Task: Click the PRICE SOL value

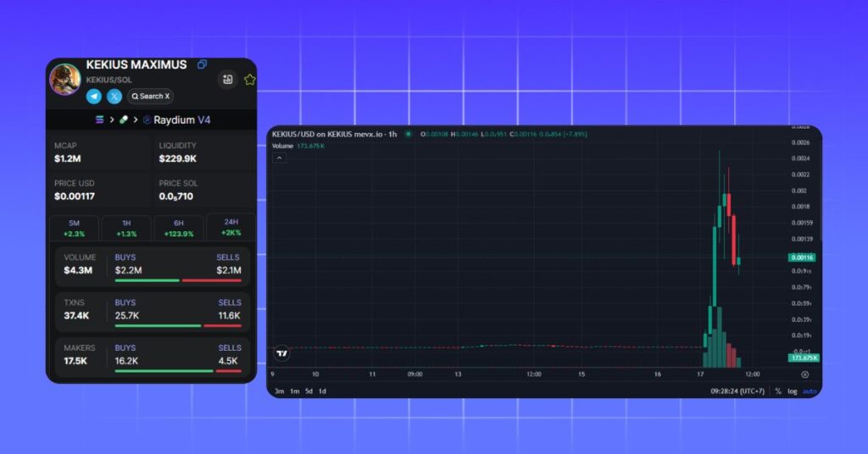Action: pyautogui.click(x=176, y=197)
